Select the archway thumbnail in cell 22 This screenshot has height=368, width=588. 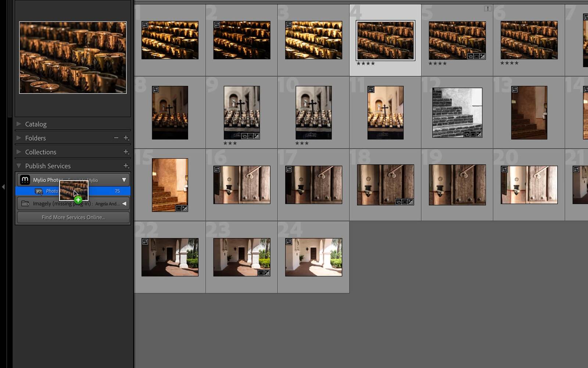[x=170, y=257]
